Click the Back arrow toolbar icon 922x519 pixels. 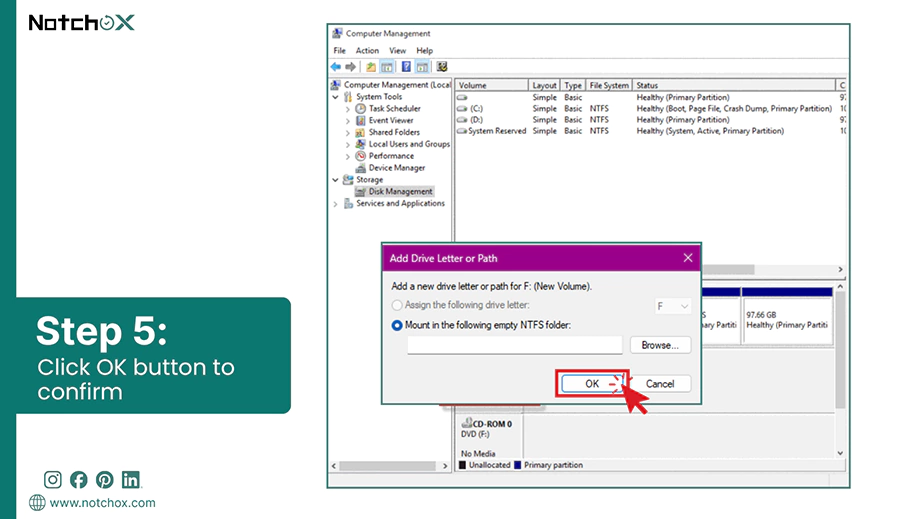click(336, 67)
